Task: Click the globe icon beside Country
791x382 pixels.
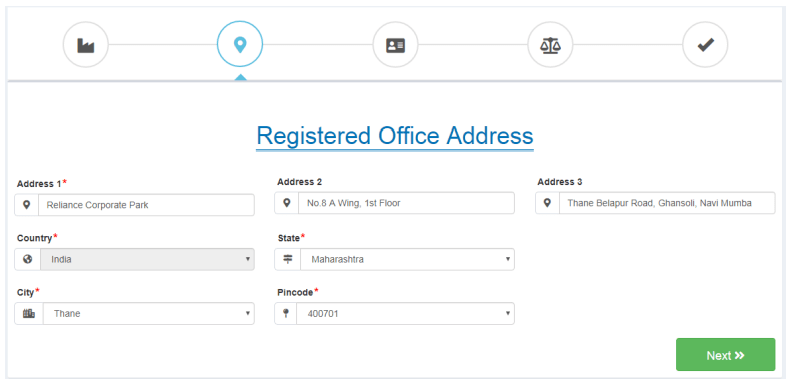Action: (28, 259)
